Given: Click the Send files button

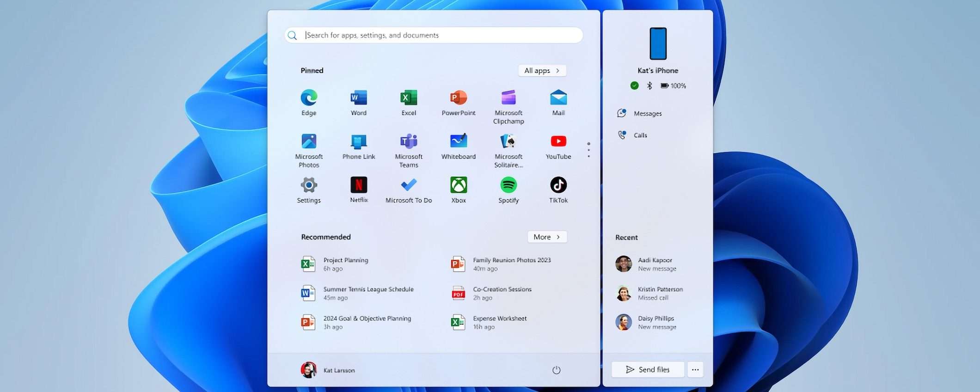Looking at the screenshot, I should click(648, 369).
